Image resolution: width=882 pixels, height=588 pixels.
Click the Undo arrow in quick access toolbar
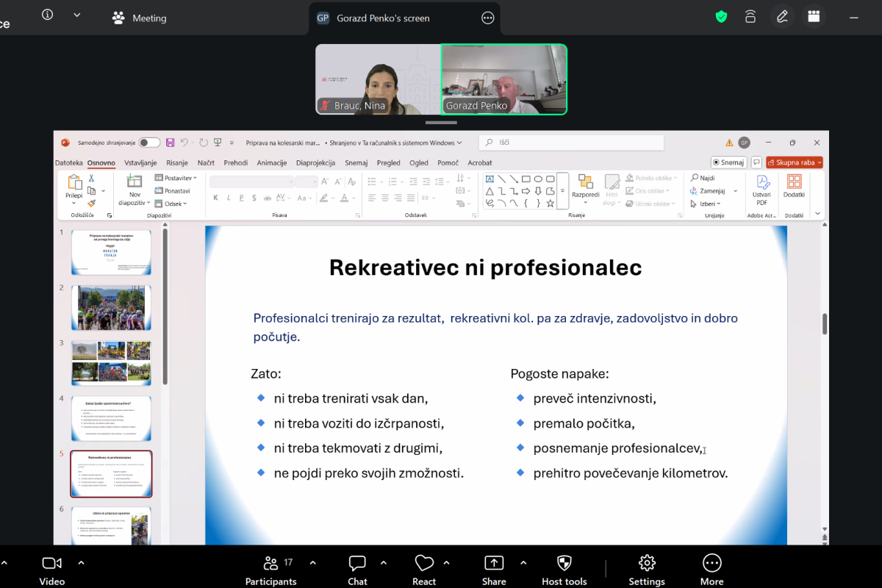184,143
